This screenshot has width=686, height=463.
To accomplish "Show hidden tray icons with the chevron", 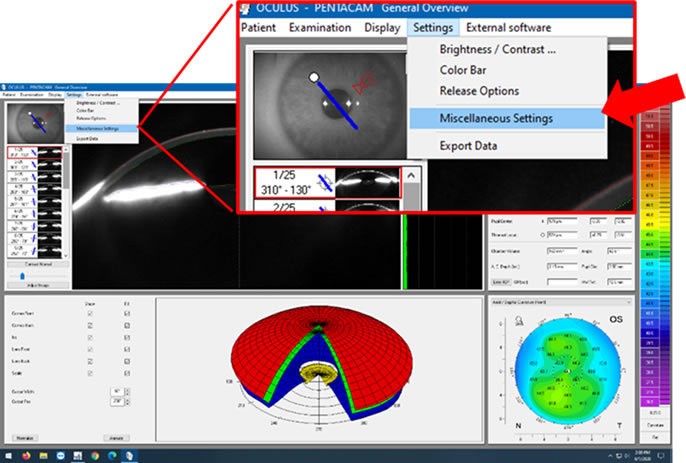I will (x=610, y=456).
